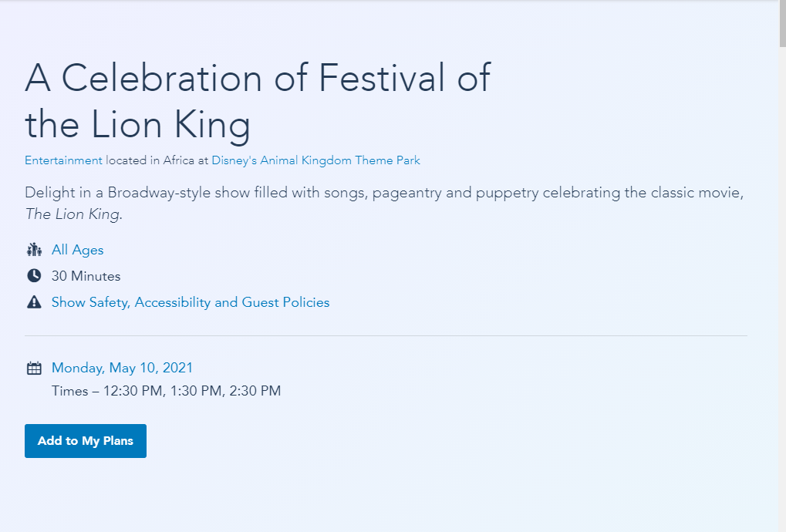Select the All Ages link
This screenshot has width=786, height=532.
point(77,250)
